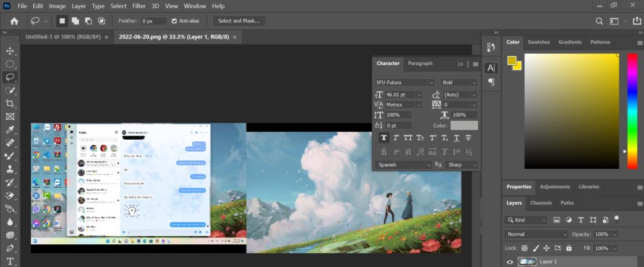
Task: Toggle the Anti-alias checkbox
Action: [174, 21]
